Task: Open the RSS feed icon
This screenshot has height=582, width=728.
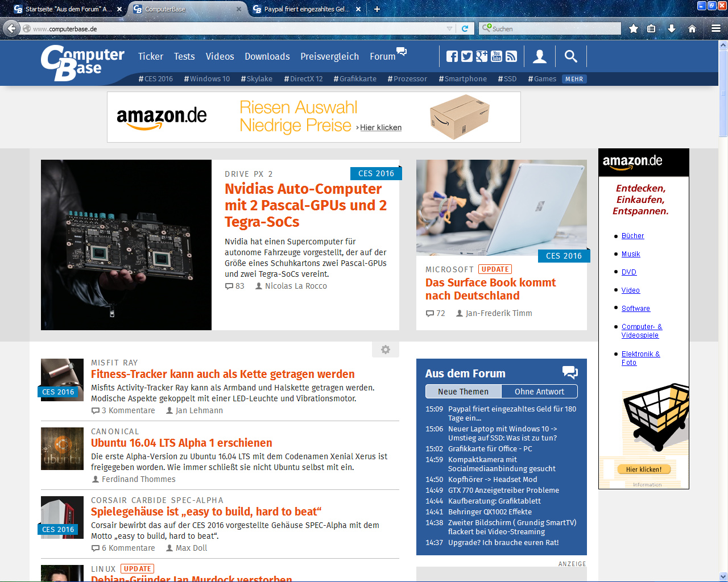Action: pyautogui.click(x=511, y=56)
